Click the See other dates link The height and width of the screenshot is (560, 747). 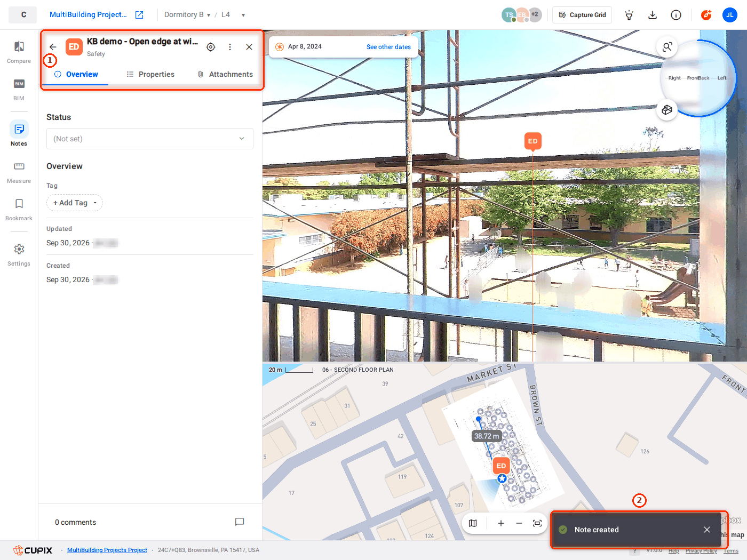click(388, 47)
